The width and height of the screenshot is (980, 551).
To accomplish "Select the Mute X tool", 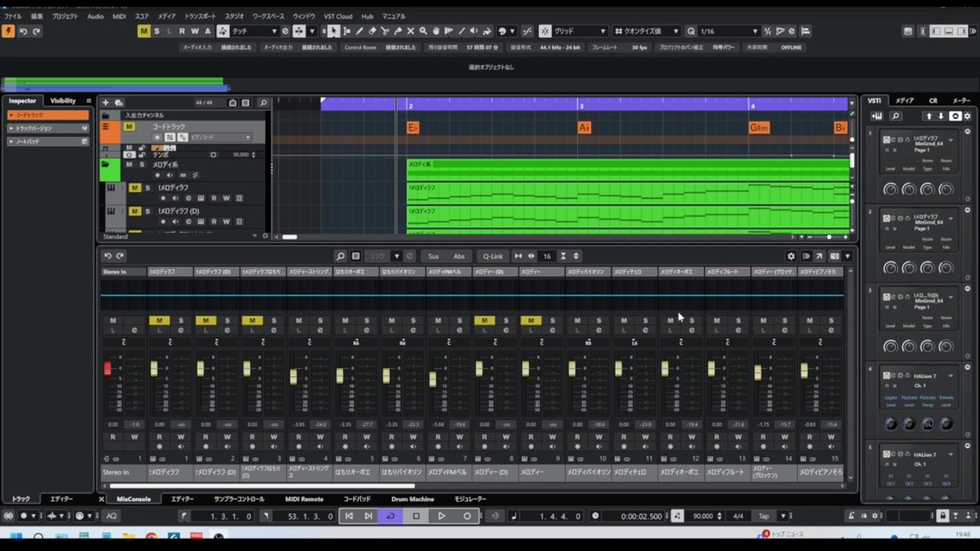I will [410, 31].
